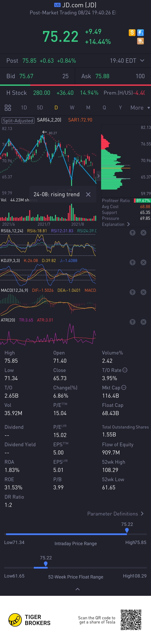Select the quarterly Q chart tab
Image resolution: width=151 pixels, height=644 pixels.
[104, 108]
